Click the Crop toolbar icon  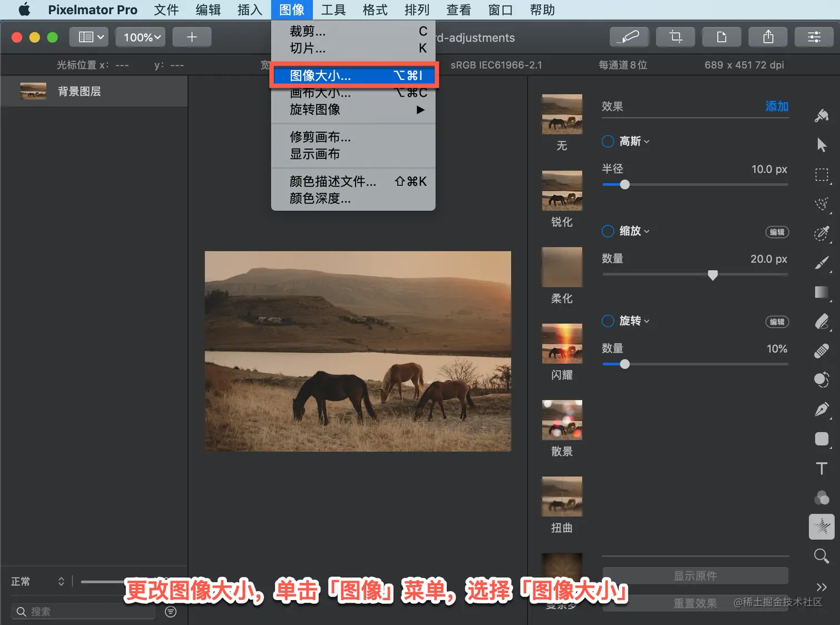click(x=676, y=37)
